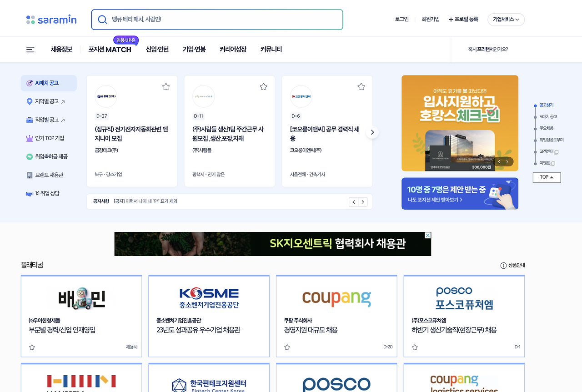
Task: Click the 취업축하금 제공 won coin icon
Action: [x=29, y=156]
